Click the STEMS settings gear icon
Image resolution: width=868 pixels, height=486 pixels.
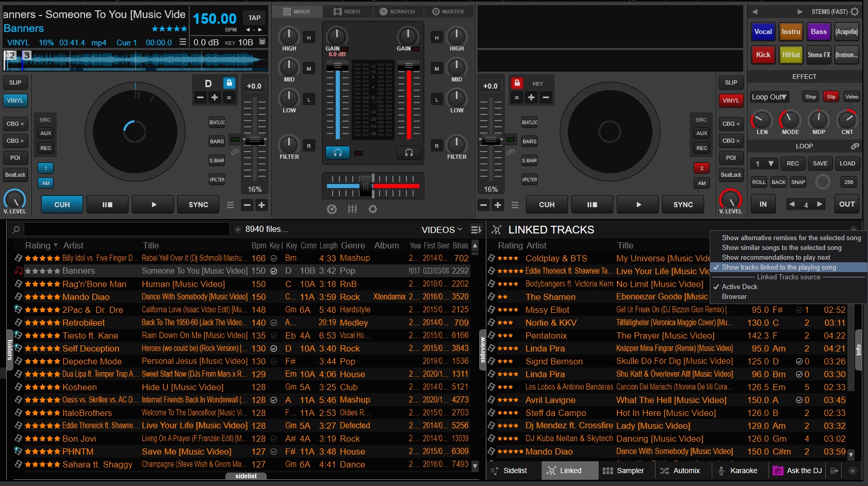[854, 11]
